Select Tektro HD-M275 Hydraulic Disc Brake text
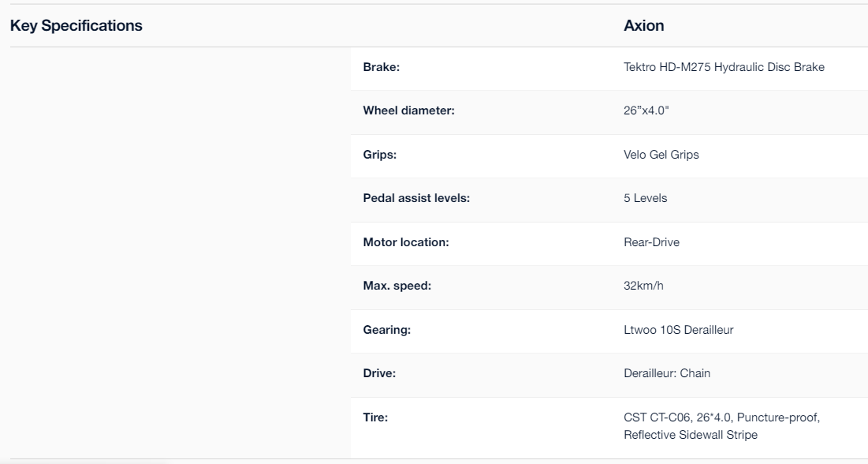Image resolution: width=868 pixels, height=464 pixels. coord(724,67)
